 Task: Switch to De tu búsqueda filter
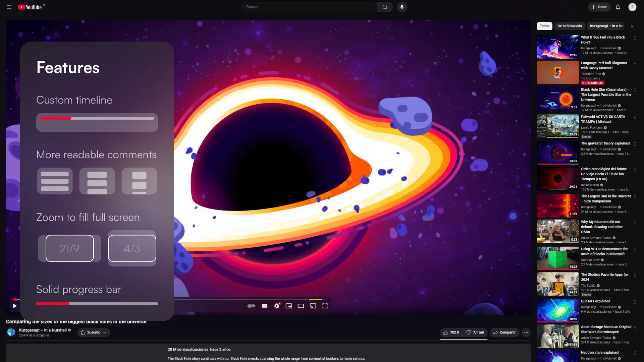(x=570, y=26)
